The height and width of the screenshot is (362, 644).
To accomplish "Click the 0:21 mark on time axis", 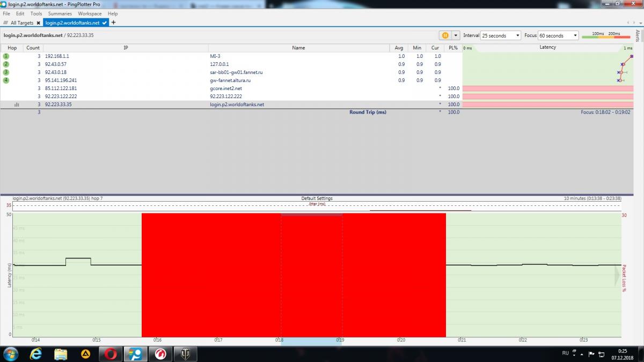I will tap(462, 340).
